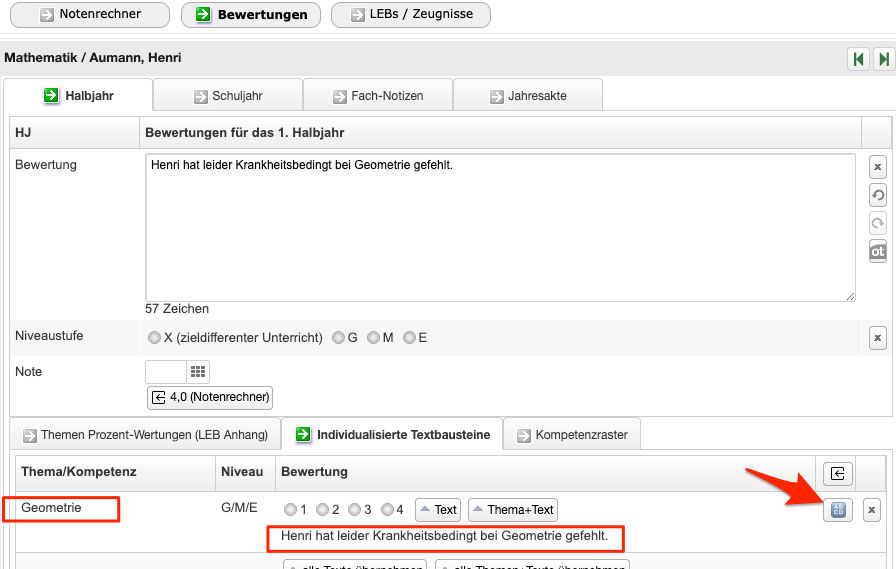Switch to the Schuljahr tab
The height and width of the screenshot is (569, 896).
click(228, 96)
